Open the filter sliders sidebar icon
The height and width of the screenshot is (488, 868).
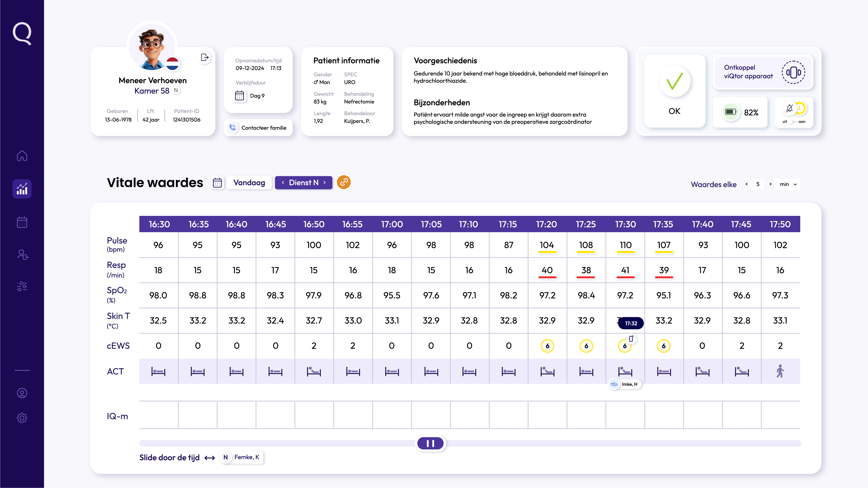pos(22,286)
